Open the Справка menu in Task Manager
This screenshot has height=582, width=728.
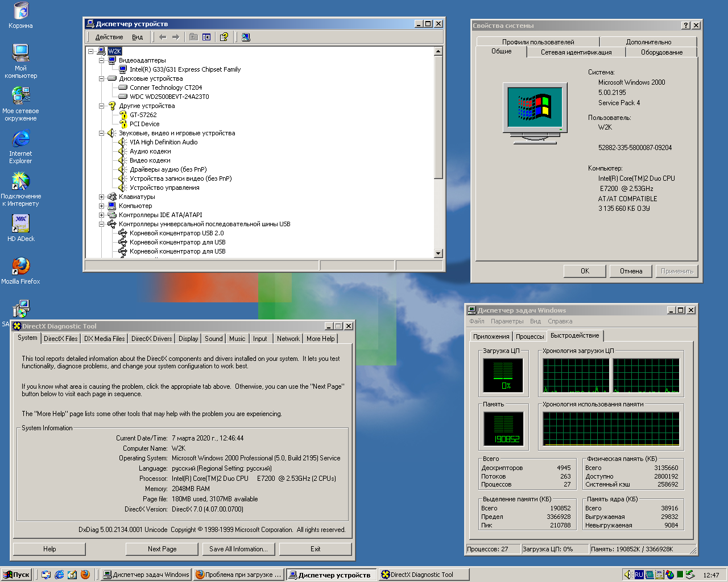560,321
